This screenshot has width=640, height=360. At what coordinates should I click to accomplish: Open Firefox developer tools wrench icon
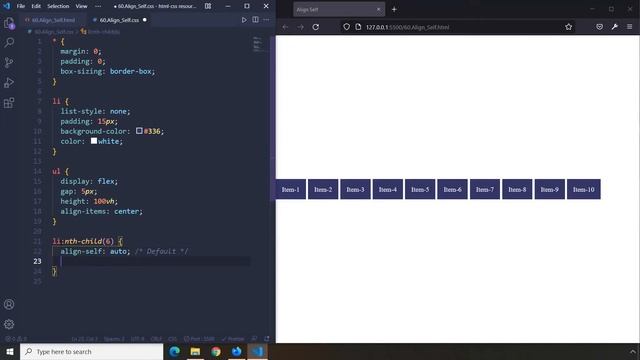coord(615,27)
